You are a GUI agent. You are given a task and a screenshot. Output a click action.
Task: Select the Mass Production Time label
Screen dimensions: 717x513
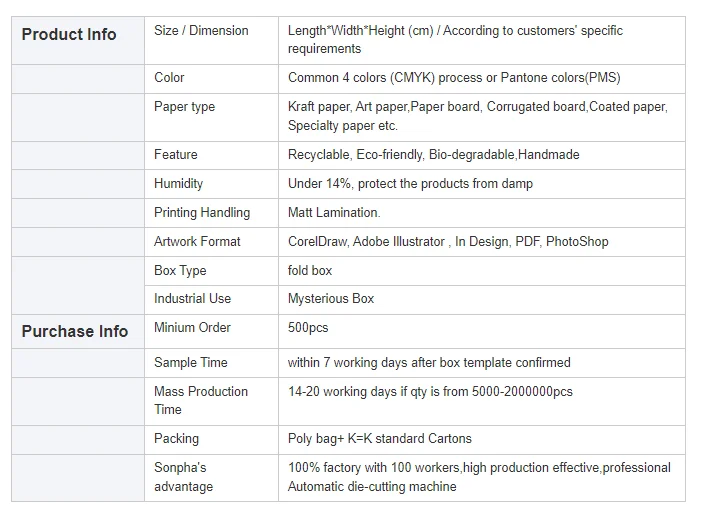pyautogui.click(x=201, y=401)
